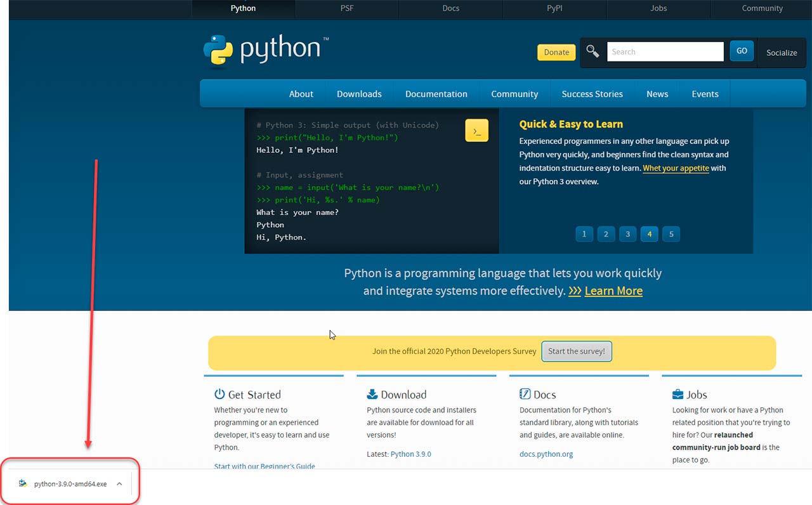The height and width of the screenshot is (505, 812).
Task: Show slide 5 of the carousel
Action: click(x=671, y=234)
